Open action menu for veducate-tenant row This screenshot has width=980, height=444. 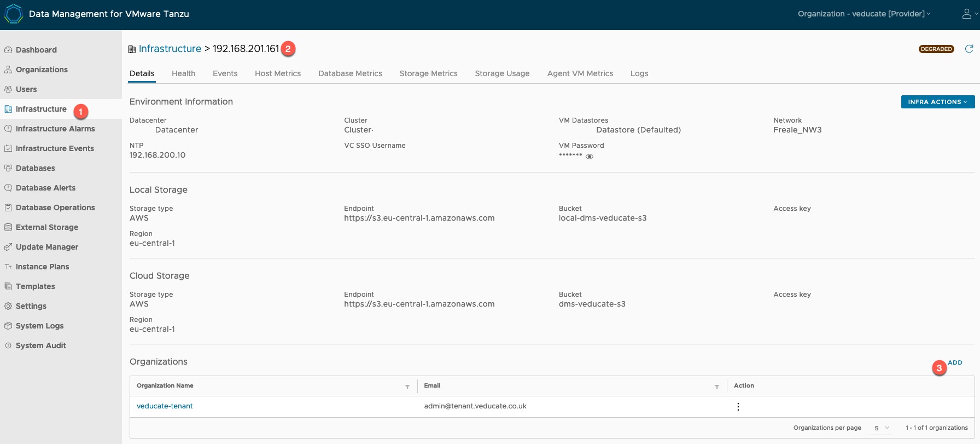(x=738, y=407)
